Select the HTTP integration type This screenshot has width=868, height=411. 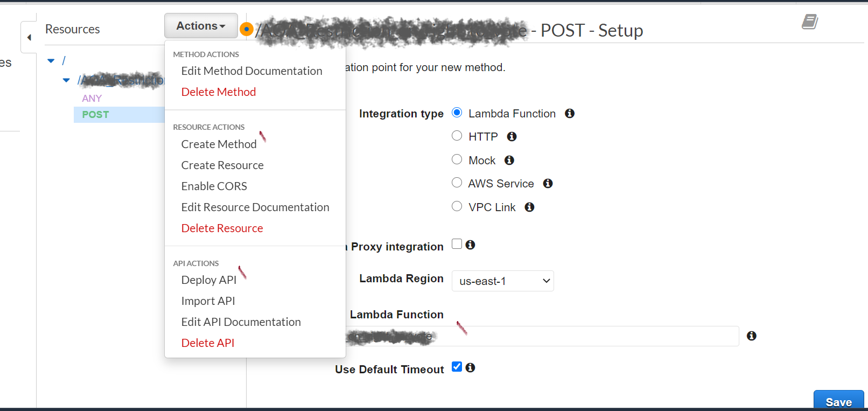click(x=457, y=136)
